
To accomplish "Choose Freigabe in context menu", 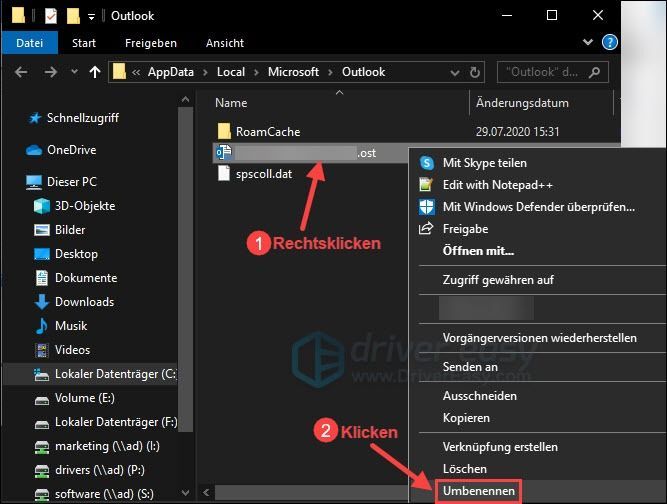I will click(x=465, y=229).
